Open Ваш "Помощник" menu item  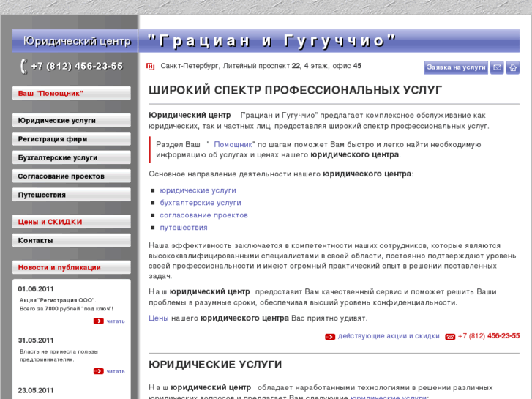[x=72, y=94]
